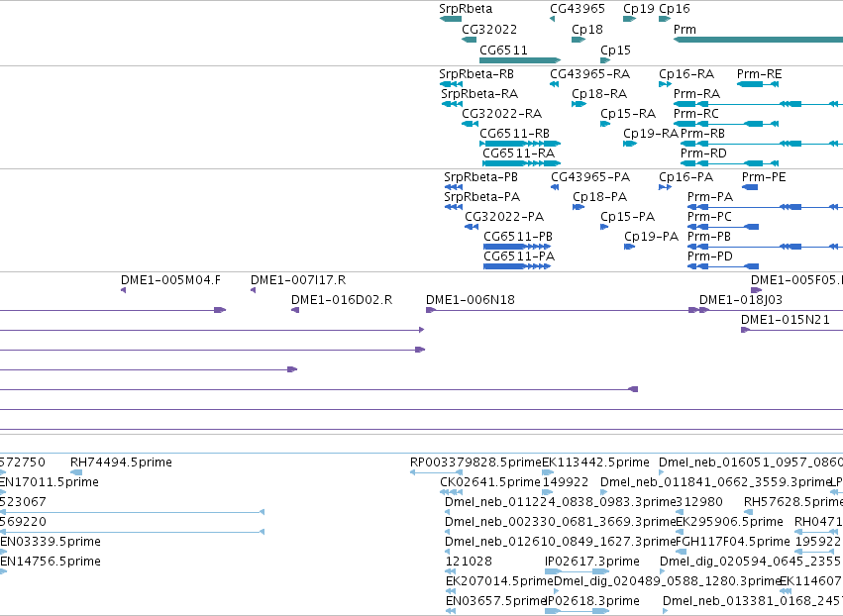Select the SrpRbeta-PB protein
Image resolution: width=843 pixels, height=616 pixels.
[454, 187]
